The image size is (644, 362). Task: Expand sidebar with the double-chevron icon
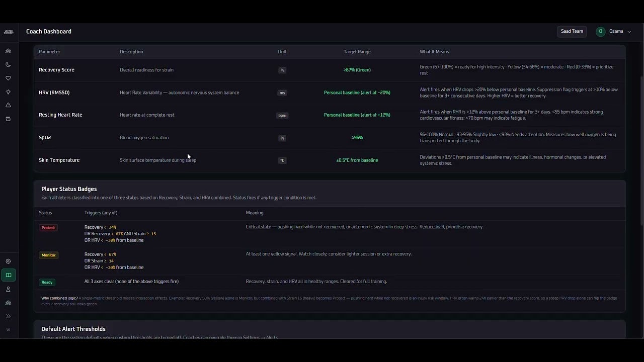pyautogui.click(x=8, y=316)
